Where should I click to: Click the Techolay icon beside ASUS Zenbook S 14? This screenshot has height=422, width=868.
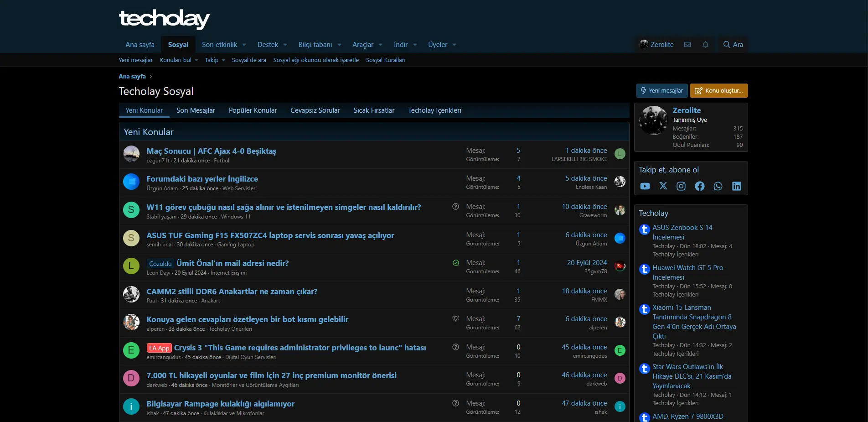point(644,229)
